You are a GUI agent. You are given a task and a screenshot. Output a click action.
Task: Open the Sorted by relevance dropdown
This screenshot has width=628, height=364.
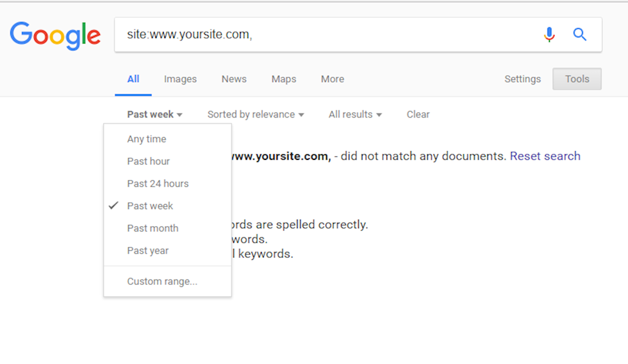tap(255, 115)
